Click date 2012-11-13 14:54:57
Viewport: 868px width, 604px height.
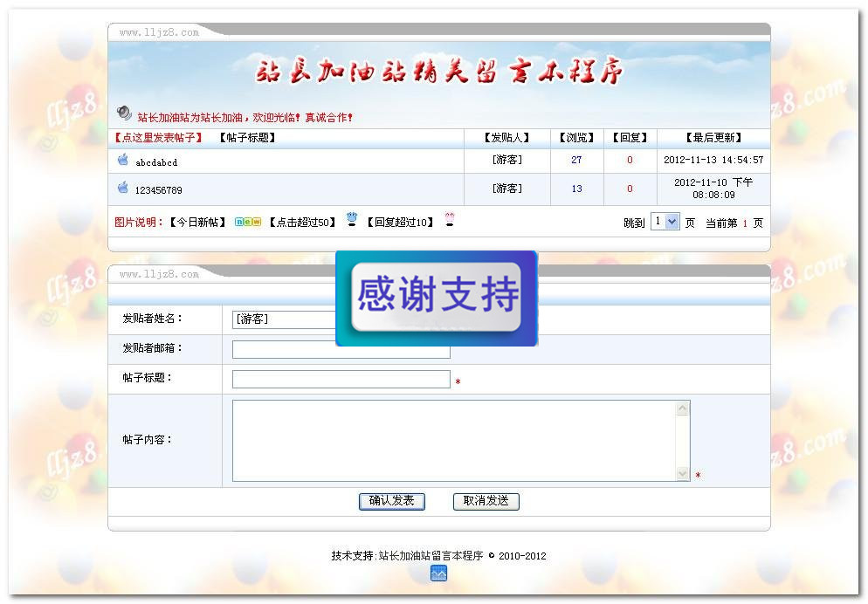[x=713, y=160]
